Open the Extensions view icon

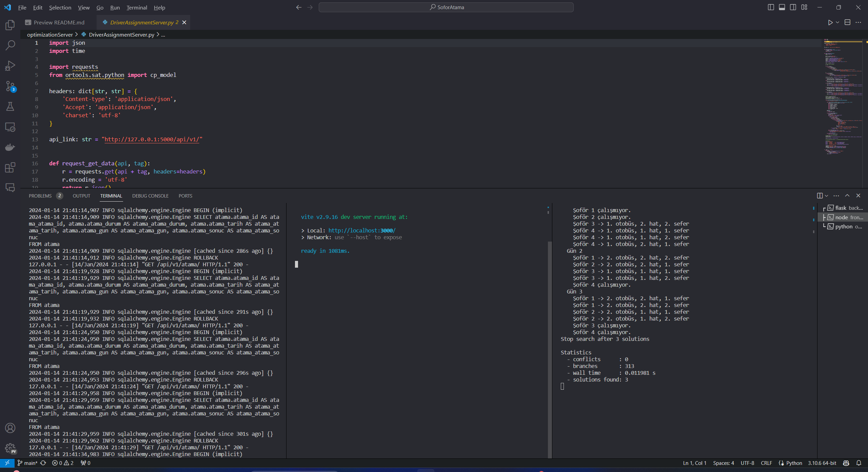click(x=10, y=167)
